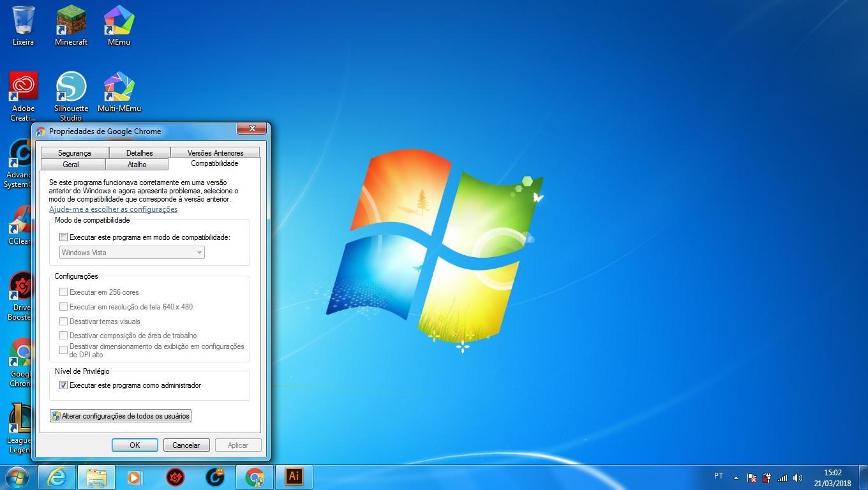Select the CCleaner desktop shortcut
Screen dimensions: 868x490
pos(19,225)
